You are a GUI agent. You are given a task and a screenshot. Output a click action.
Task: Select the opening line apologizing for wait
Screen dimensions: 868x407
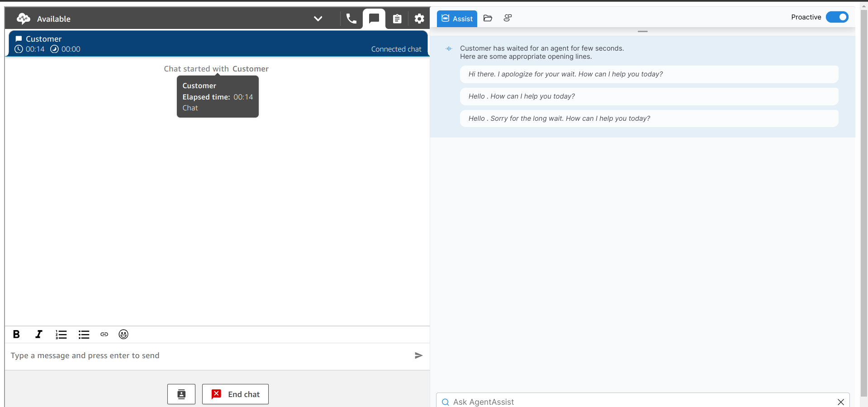648,74
